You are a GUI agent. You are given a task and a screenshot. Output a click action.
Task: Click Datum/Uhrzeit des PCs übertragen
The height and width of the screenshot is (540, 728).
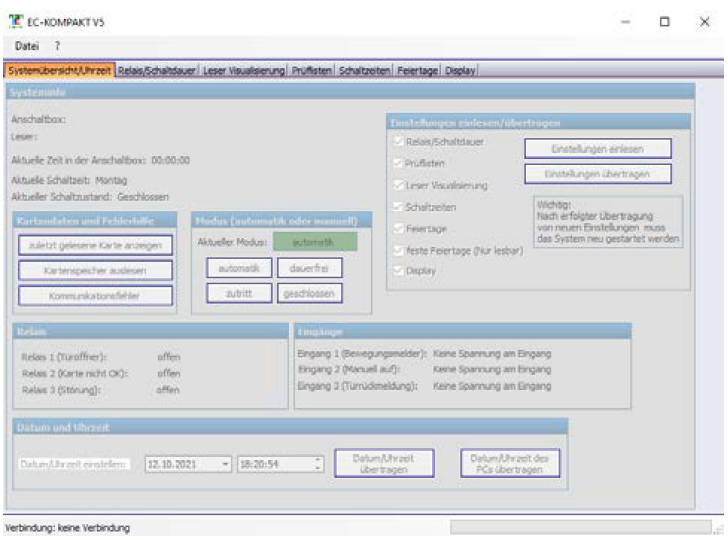coord(510,463)
